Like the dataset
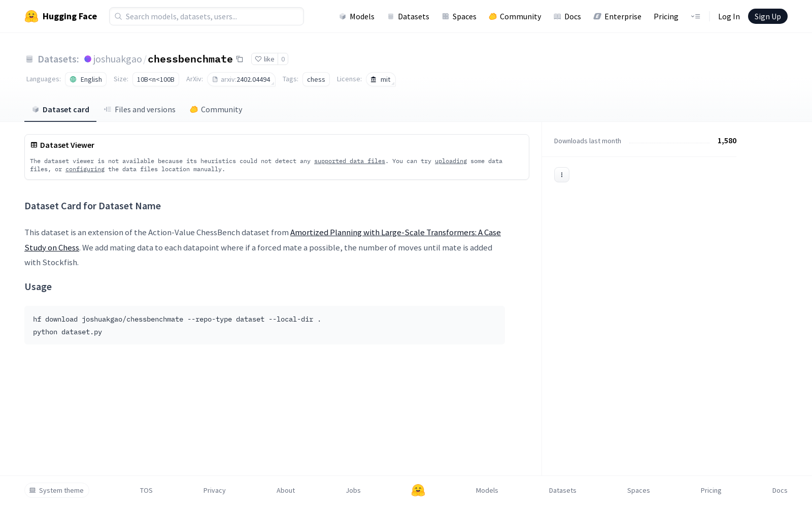 (x=264, y=59)
